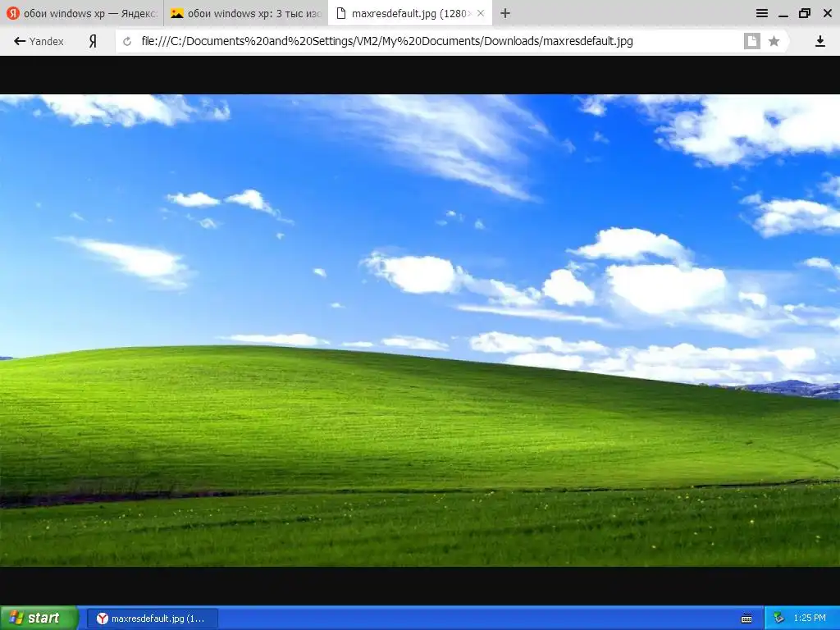840x630 pixels.
Task: Click the on-screen keyboard taskbar icon
Action: click(746, 619)
